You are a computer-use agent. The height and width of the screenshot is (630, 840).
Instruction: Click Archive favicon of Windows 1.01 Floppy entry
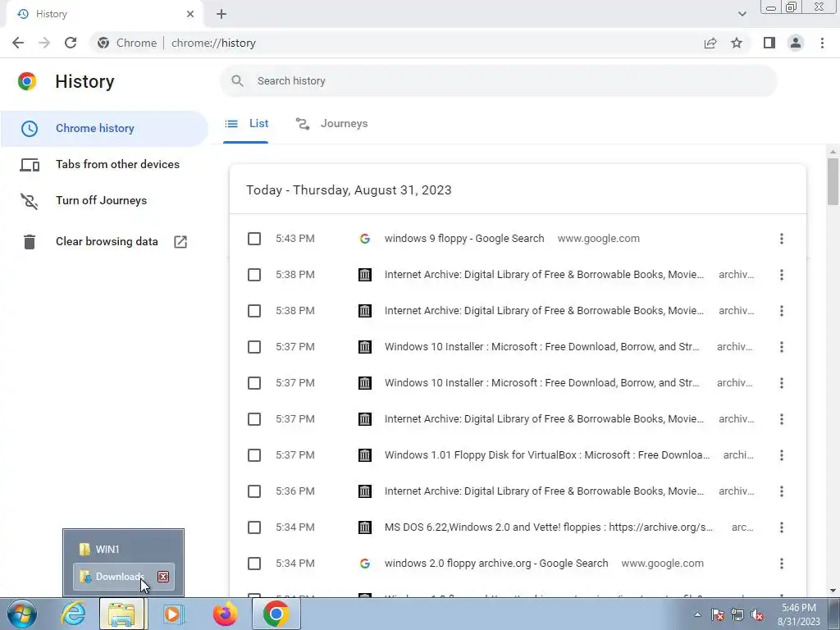point(365,455)
